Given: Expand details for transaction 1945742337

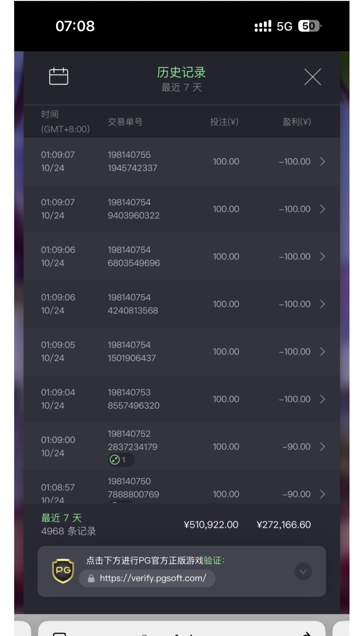Looking at the screenshot, I should coord(323,161).
